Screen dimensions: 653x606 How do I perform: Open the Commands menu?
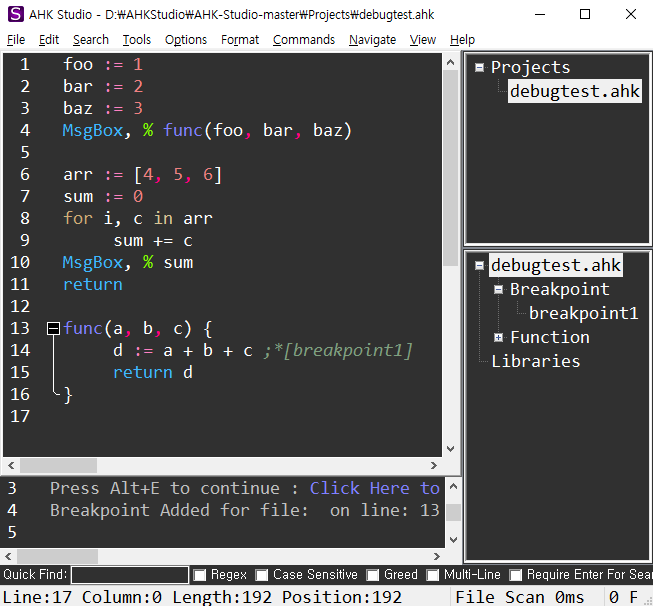pos(304,40)
